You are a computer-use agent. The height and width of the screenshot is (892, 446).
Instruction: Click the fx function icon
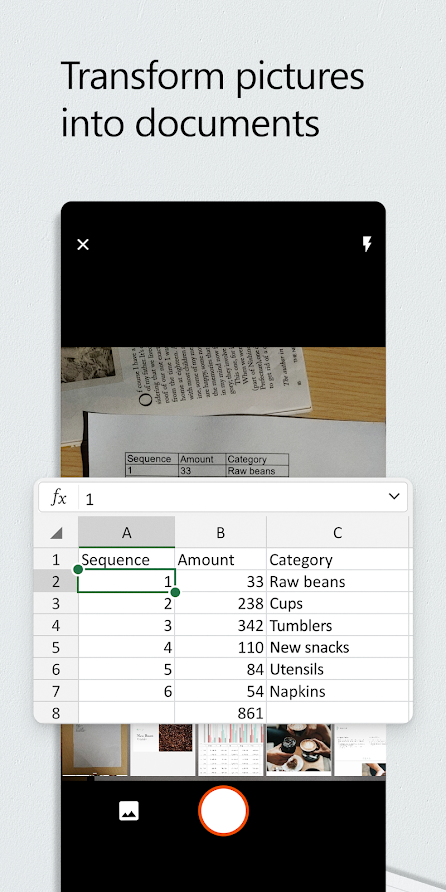pos(59,498)
